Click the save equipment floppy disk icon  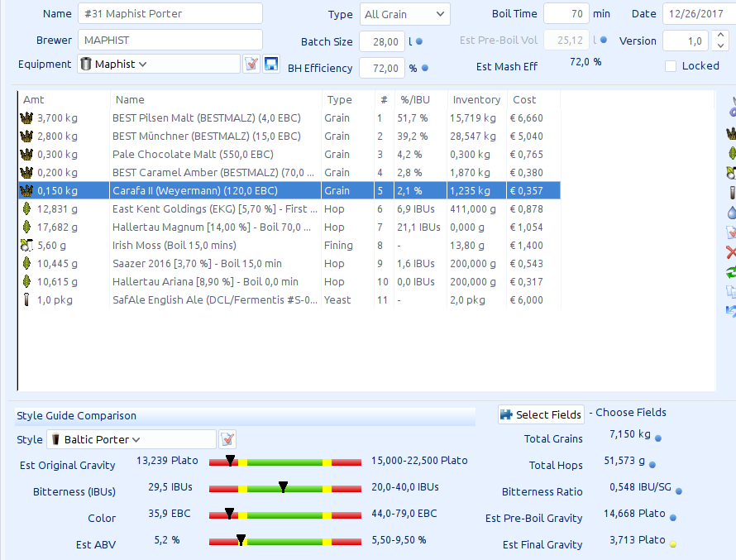coord(270,65)
